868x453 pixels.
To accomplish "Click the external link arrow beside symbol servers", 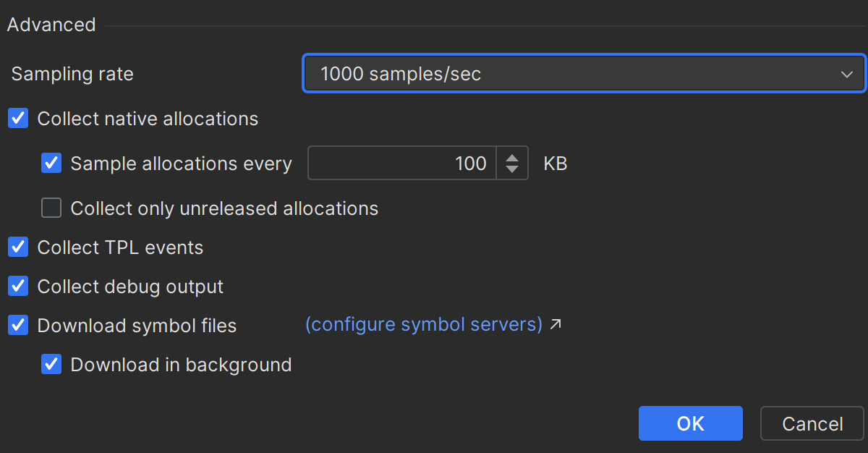I will [556, 325].
